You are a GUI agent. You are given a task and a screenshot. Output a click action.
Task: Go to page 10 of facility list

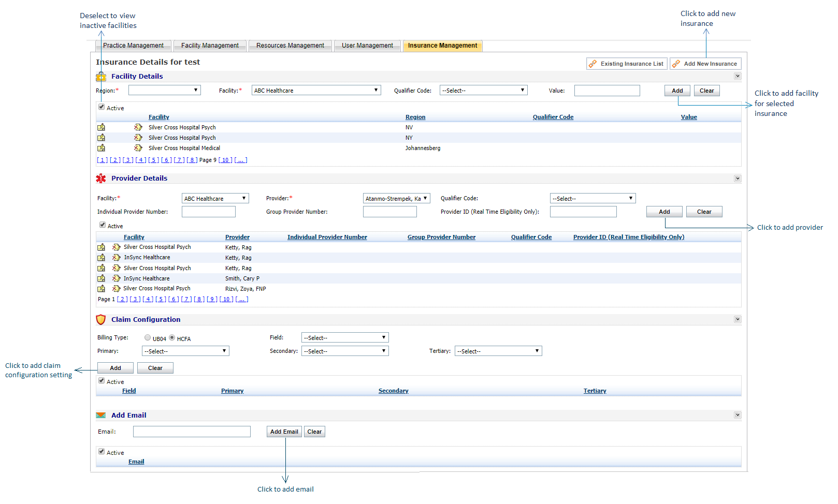[x=225, y=160]
